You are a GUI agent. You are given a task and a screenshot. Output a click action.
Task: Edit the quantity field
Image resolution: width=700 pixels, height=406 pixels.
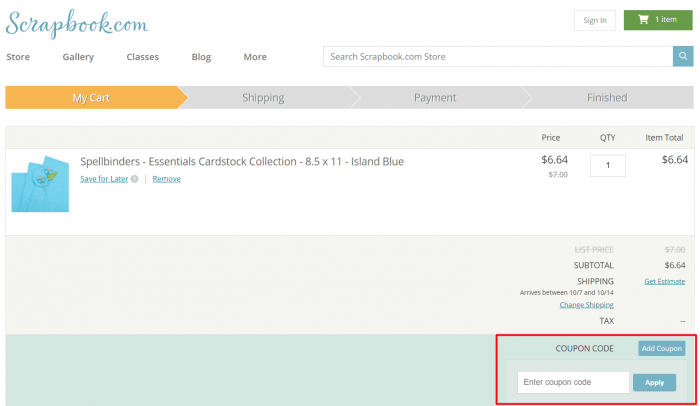tap(607, 165)
